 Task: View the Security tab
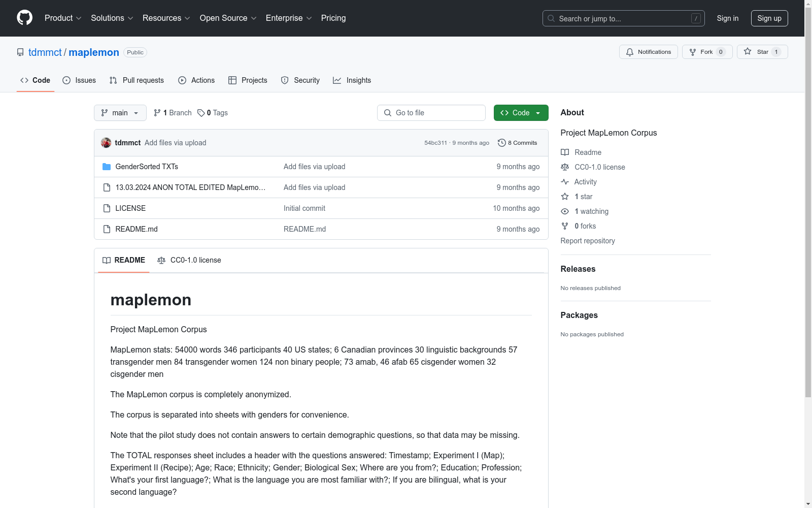point(300,80)
